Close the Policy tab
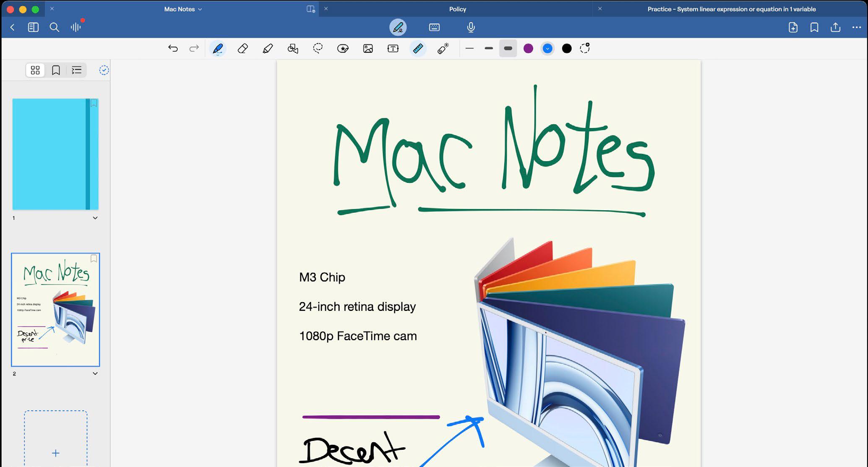 coord(326,8)
